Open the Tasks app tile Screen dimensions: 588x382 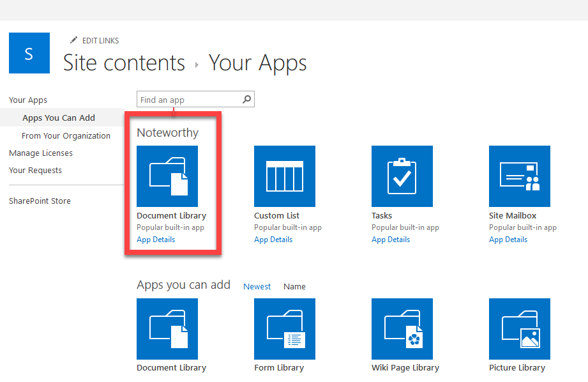point(402,176)
